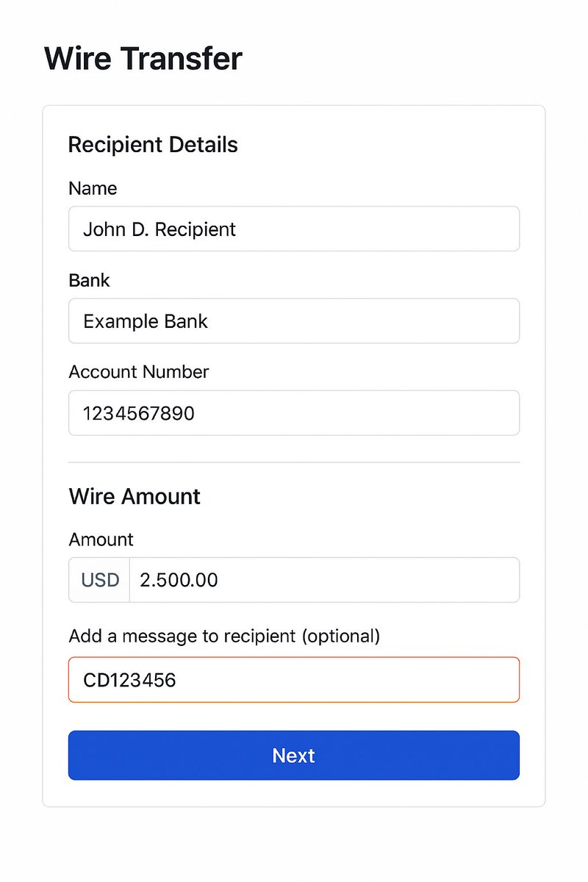Click the Bank field label
The image size is (588, 882).
(89, 280)
